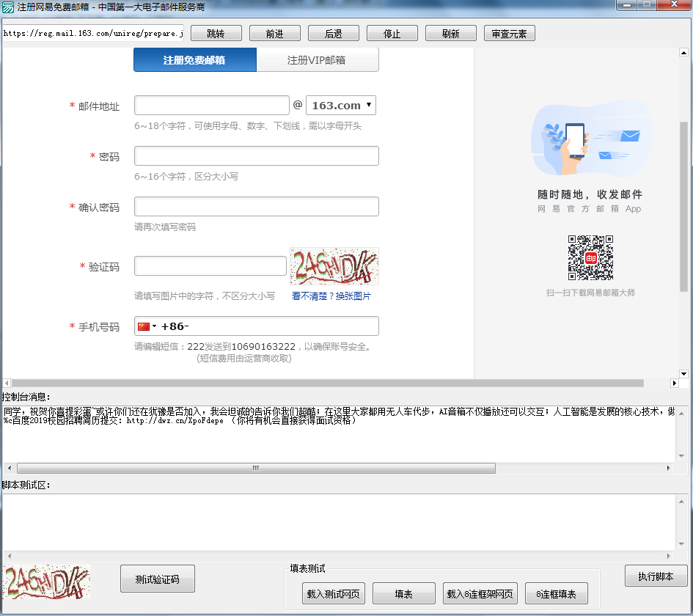
Task: Click the http://dwz.cn/XpoFdepe text in console
Action: (175, 421)
